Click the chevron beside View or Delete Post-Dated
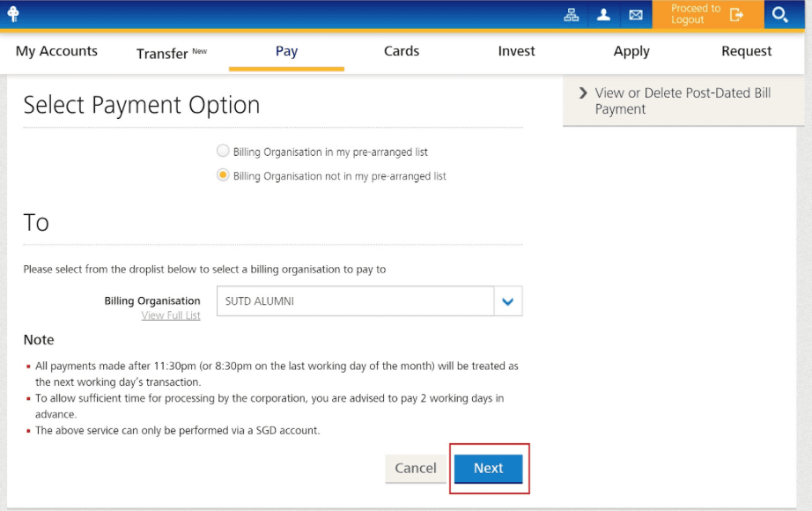The height and width of the screenshot is (511, 812). (x=583, y=93)
